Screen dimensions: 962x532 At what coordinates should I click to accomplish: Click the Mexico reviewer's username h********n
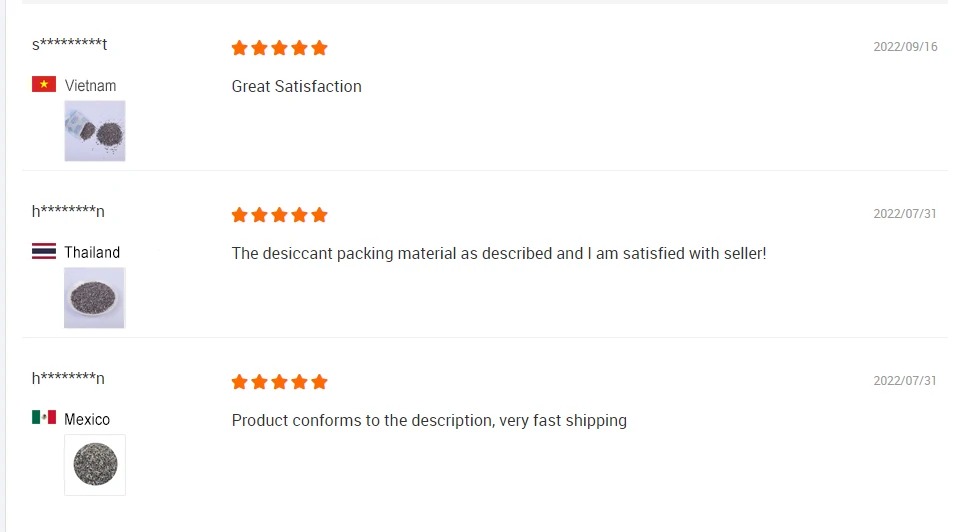(x=68, y=378)
